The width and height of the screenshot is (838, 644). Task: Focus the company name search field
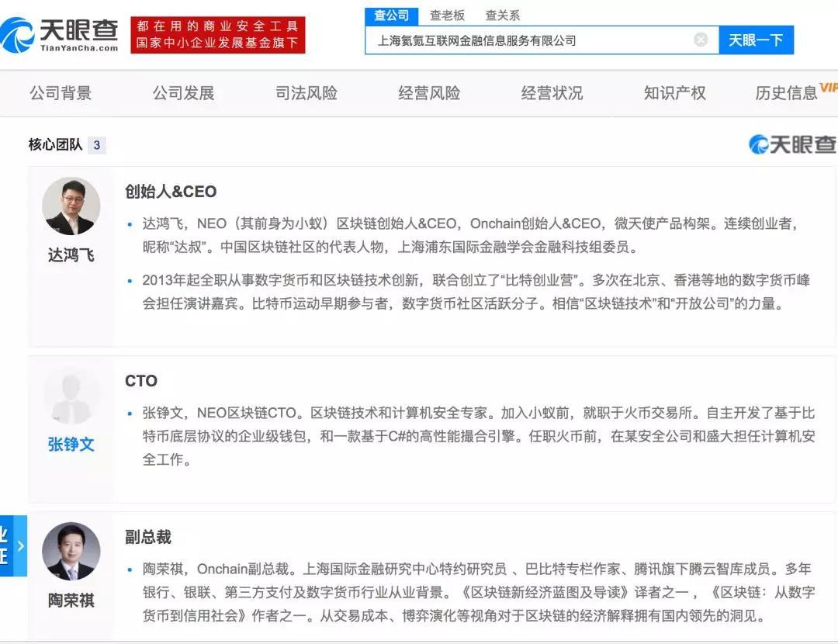[542, 40]
